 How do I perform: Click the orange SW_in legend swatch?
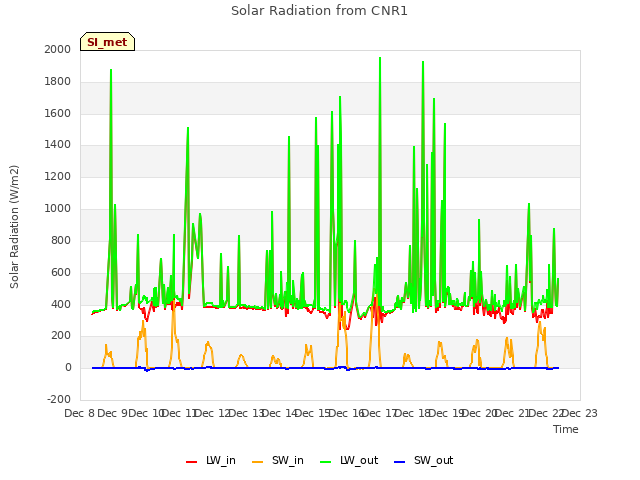pyautogui.click(x=258, y=462)
